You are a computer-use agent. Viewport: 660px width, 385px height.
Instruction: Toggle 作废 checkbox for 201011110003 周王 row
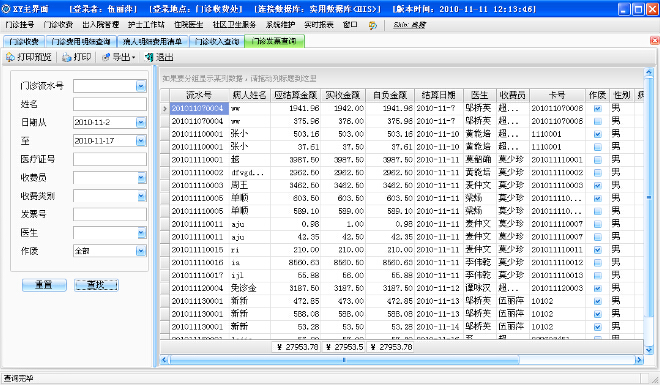(x=597, y=186)
